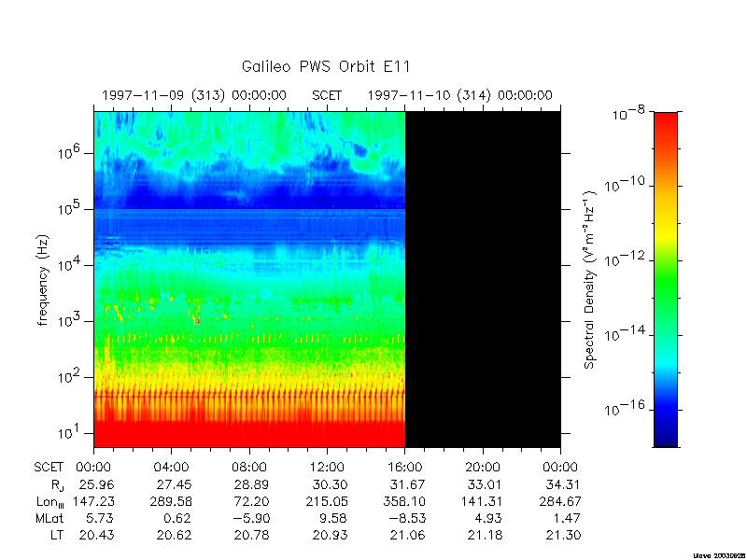Click the MLat value "9.58"
Image resolution: width=747 pixels, height=560 pixels.
click(332, 518)
